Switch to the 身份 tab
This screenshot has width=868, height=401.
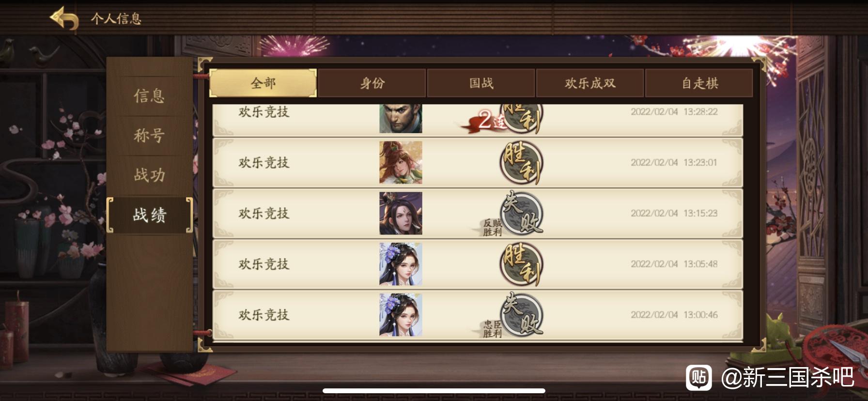click(x=372, y=83)
